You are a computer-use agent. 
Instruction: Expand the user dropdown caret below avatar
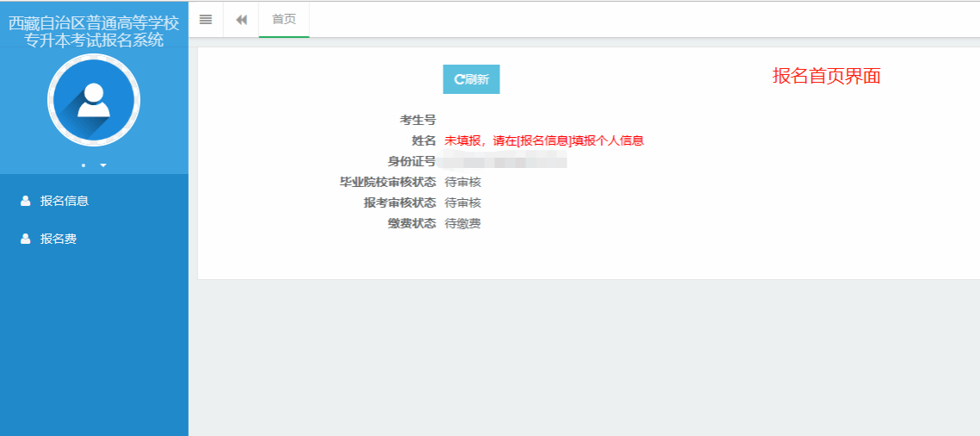coord(103,165)
